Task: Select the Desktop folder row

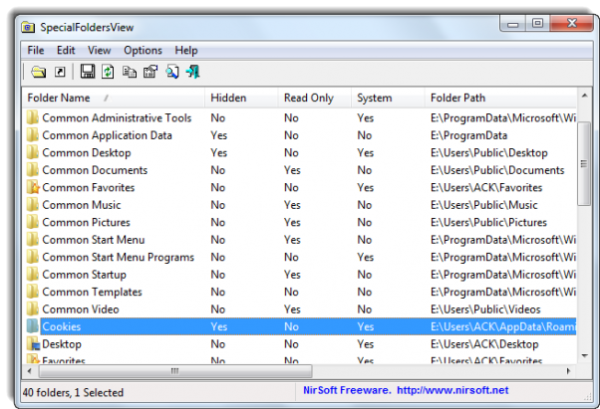Action: click(x=62, y=343)
